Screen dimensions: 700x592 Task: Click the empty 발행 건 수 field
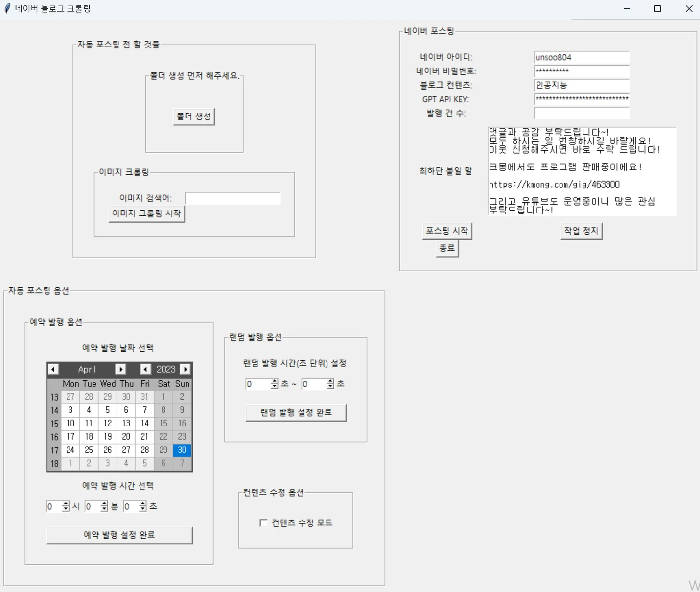point(582,113)
